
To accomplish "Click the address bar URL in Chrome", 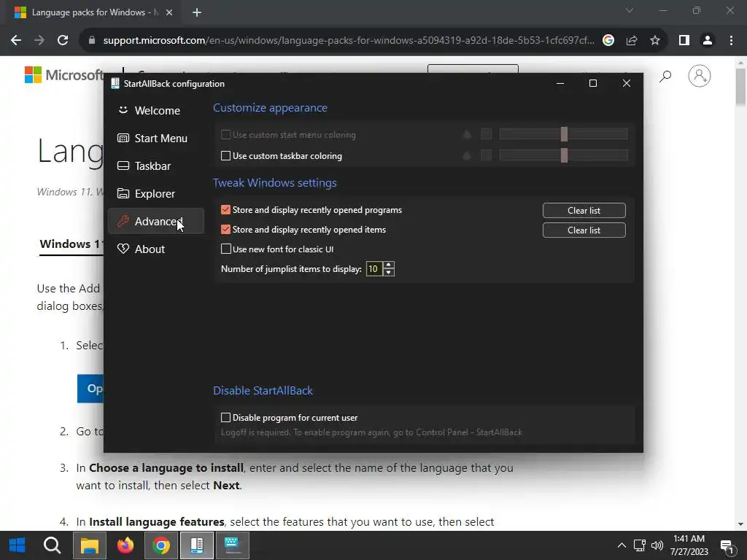I will point(349,41).
